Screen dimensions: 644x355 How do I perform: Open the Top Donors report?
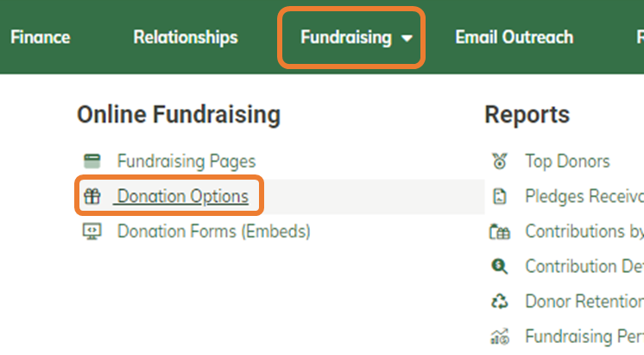pyautogui.click(x=568, y=161)
